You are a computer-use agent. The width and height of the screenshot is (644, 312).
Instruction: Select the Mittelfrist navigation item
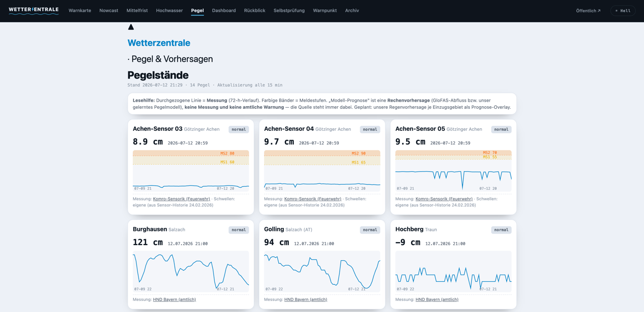[x=137, y=11]
